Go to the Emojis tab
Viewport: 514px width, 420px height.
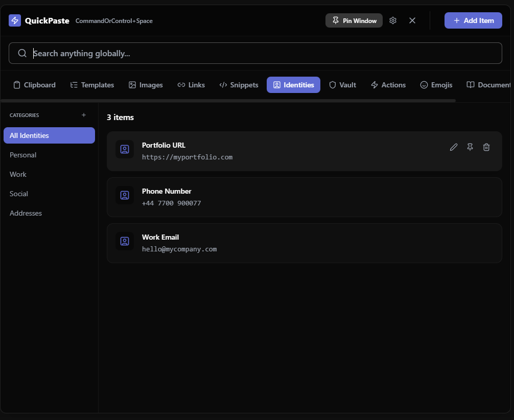[436, 85]
